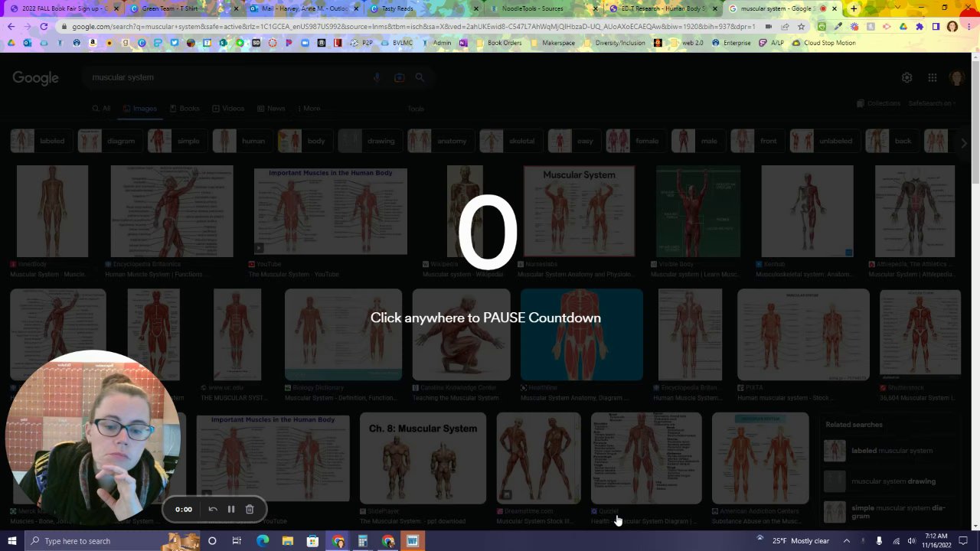The width and height of the screenshot is (980, 551).
Task: Search by voice using microphone icon
Action: tap(377, 77)
